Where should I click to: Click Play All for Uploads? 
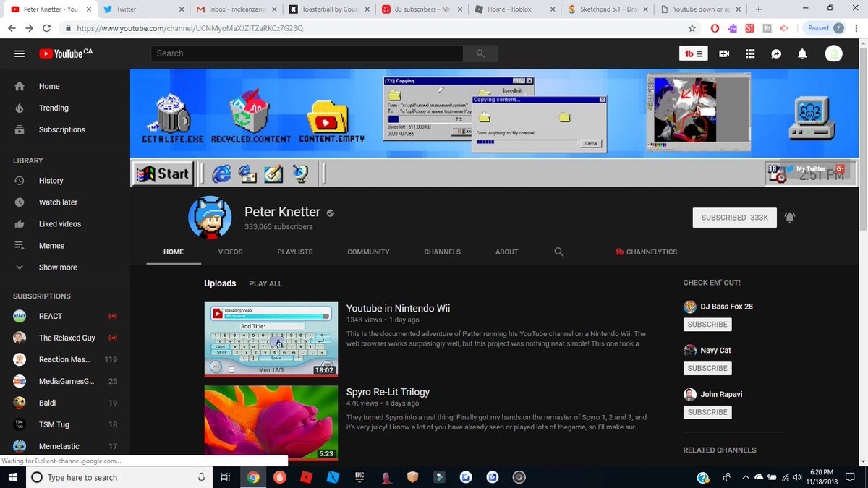(265, 283)
